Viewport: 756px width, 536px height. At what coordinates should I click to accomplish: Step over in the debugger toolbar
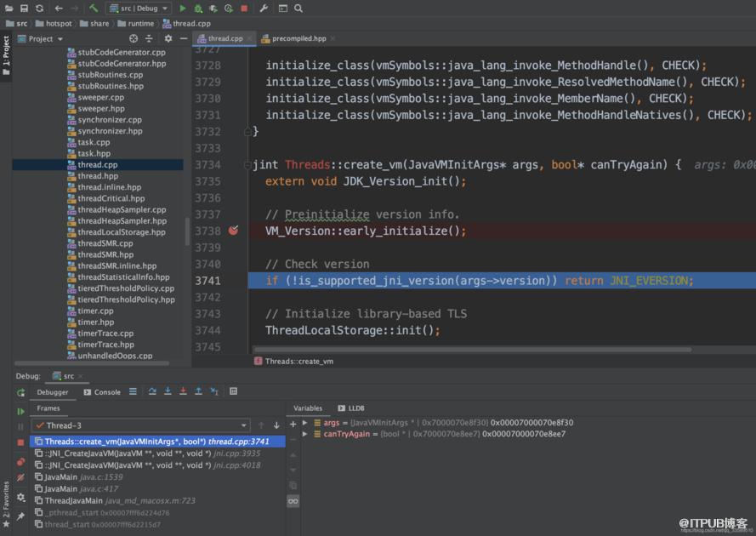[152, 391]
